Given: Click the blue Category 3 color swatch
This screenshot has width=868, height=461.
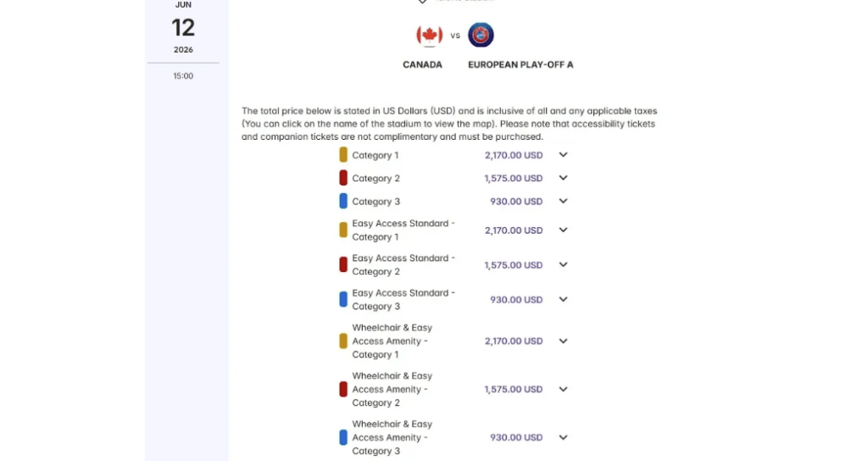Looking at the screenshot, I should click(343, 202).
